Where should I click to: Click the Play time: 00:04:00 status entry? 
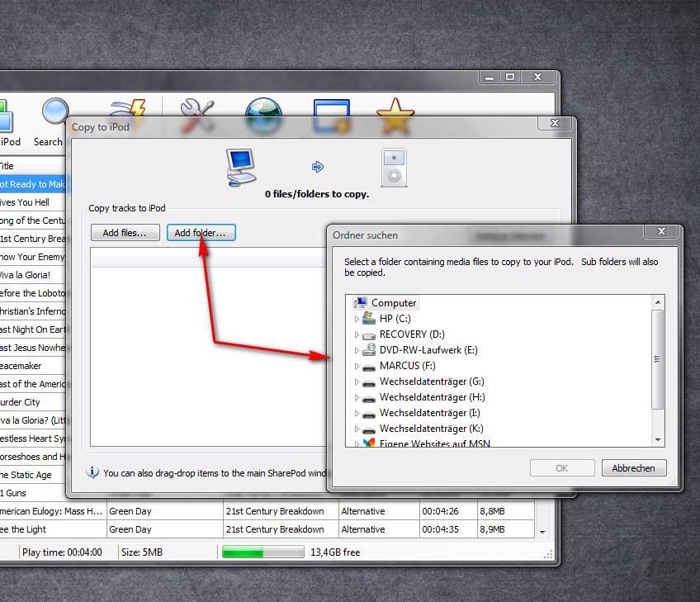(x=62, y=552)
